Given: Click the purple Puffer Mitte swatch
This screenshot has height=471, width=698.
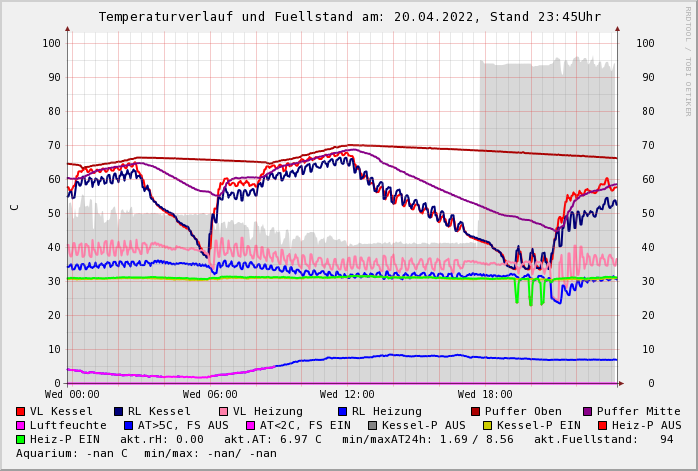Looking at the screenshot, I should [588, 412].
